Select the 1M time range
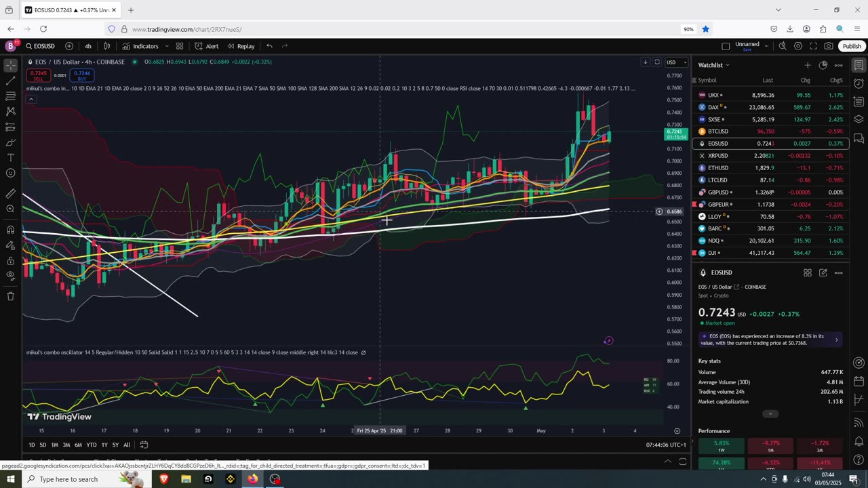Screen dimensions: 868x488 pos(54,445)
